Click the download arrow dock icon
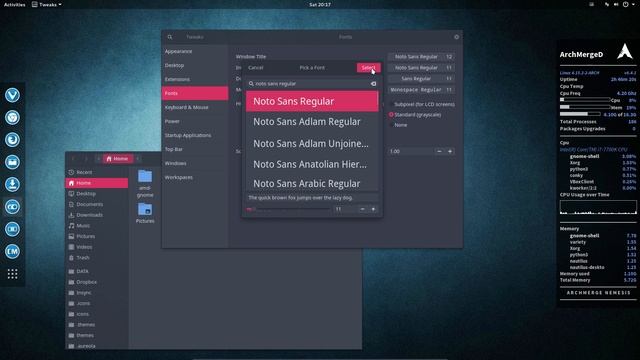The width and height of the screenshot is (640, 360). coord(12,184)
